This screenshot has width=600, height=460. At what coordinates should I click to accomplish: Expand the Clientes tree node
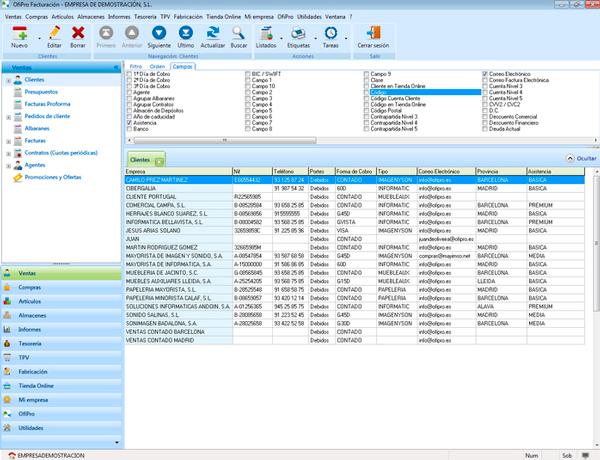tap(9, 78)
